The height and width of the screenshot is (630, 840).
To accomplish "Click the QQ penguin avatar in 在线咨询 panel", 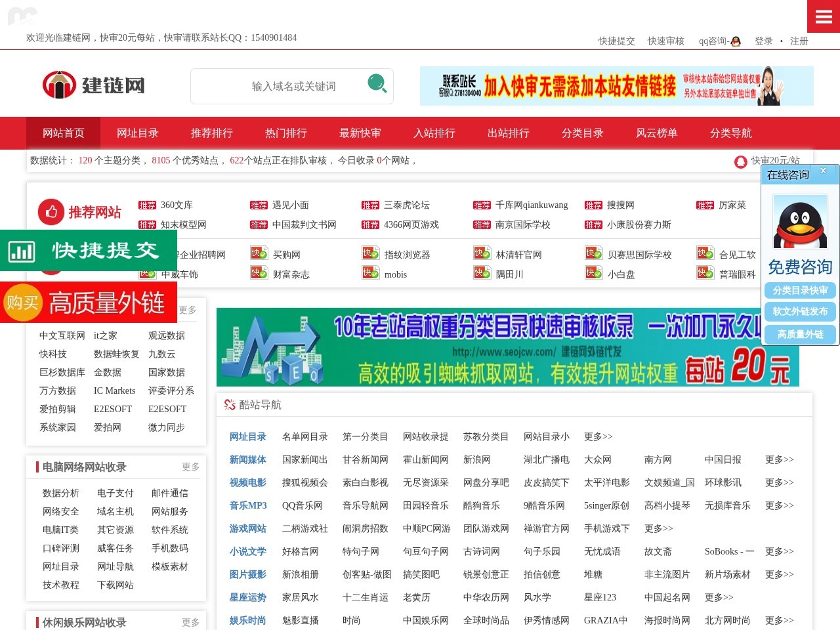I will click(799, 221).
